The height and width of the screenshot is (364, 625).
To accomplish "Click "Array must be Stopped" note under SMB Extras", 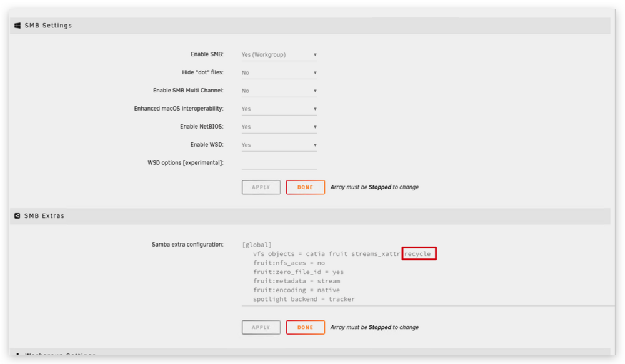I will pyautogui.click(x=374, y=327).
